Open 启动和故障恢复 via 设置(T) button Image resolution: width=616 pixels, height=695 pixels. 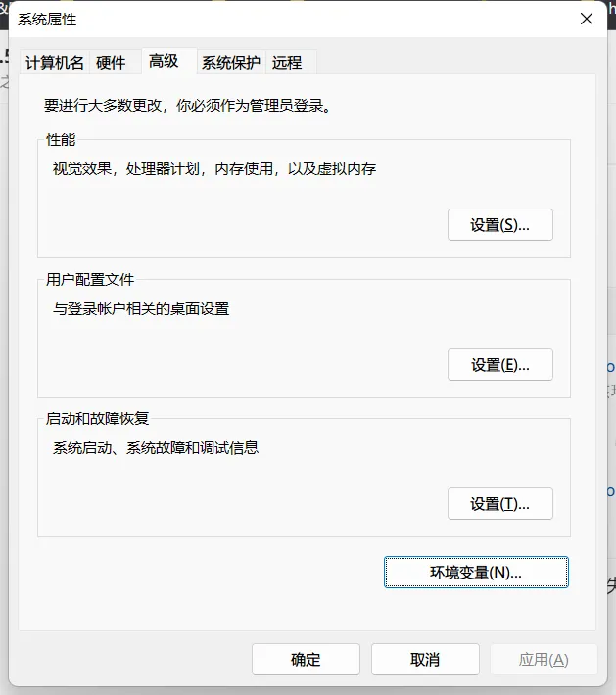point(499,504)
